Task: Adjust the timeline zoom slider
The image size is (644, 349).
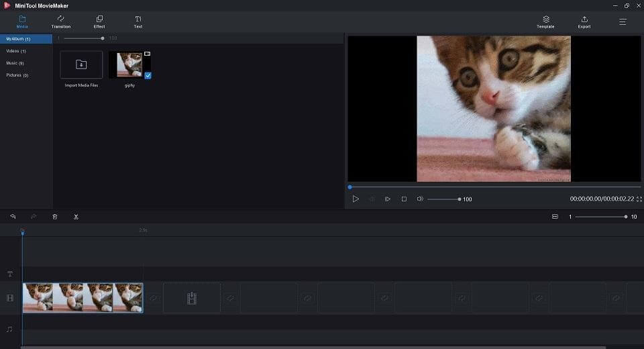Action: [x=601, y=217]
